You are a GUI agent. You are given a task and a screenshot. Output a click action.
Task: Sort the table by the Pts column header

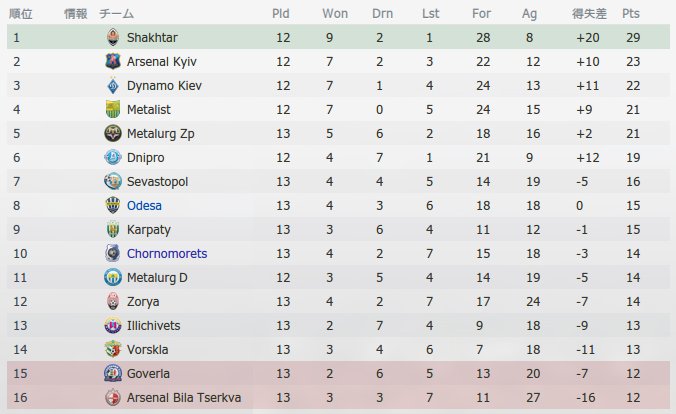631,14
